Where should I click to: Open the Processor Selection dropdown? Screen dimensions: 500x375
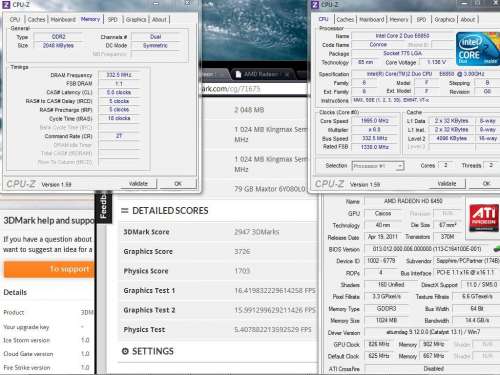tap(378, 166)
